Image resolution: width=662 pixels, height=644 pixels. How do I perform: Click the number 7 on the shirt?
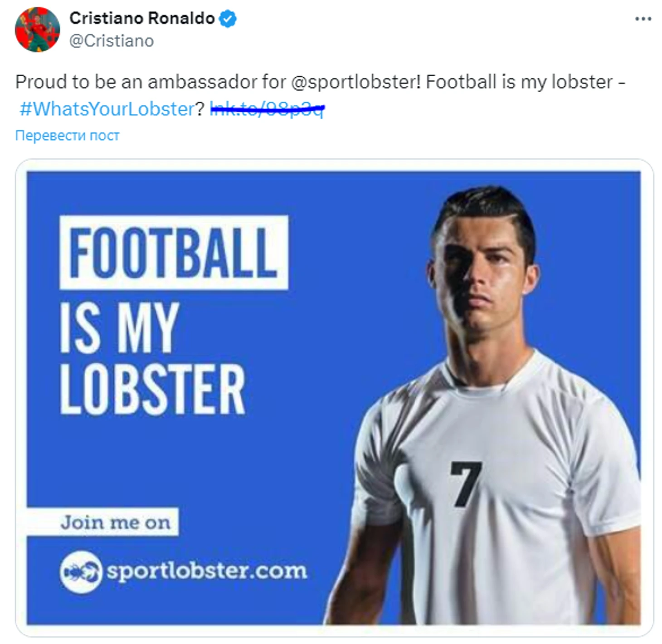(x=466, y=483)
